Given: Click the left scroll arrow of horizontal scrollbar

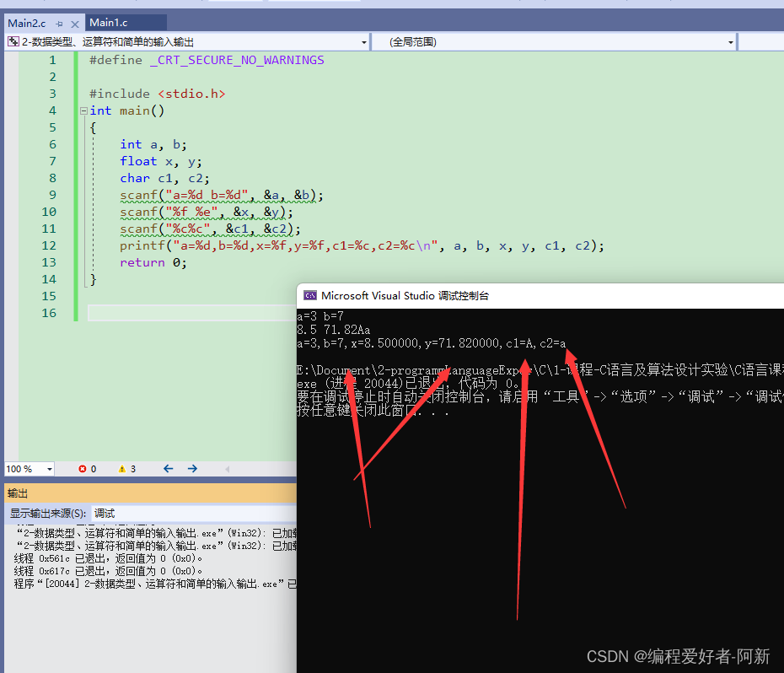Looking at the screenshot, I should click(228, 469).
